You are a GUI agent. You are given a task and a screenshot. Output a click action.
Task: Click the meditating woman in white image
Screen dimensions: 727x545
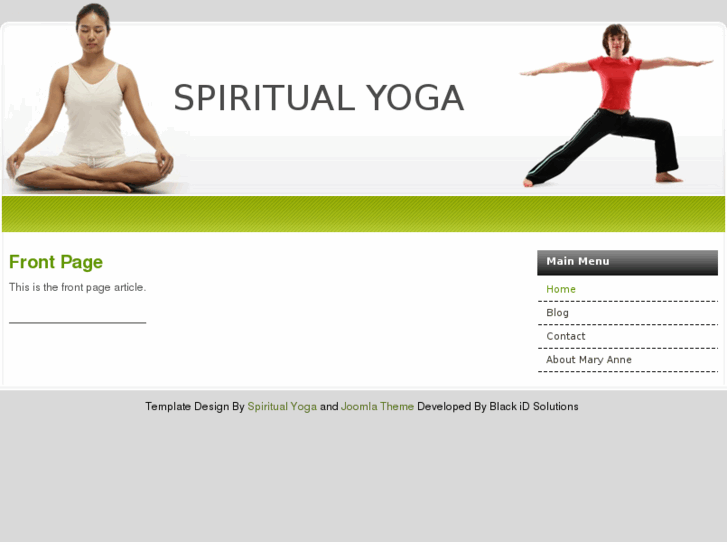(90, 100)
